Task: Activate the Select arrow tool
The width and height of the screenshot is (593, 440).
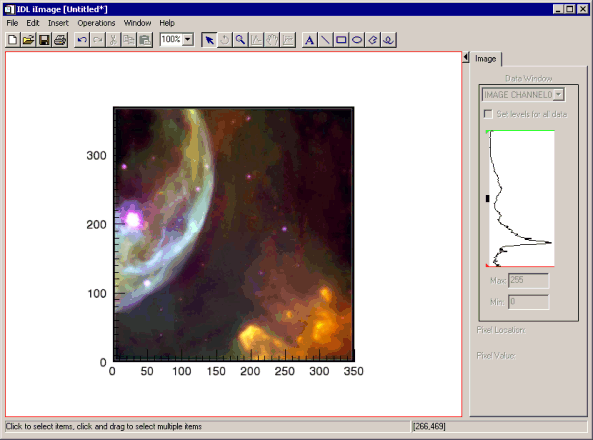Action: pos(209,40)
